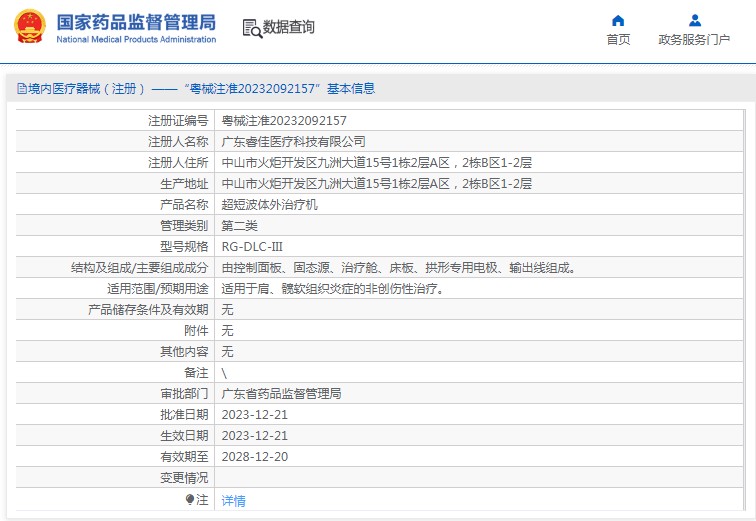Click the 首页 home icon

[618, 21]
